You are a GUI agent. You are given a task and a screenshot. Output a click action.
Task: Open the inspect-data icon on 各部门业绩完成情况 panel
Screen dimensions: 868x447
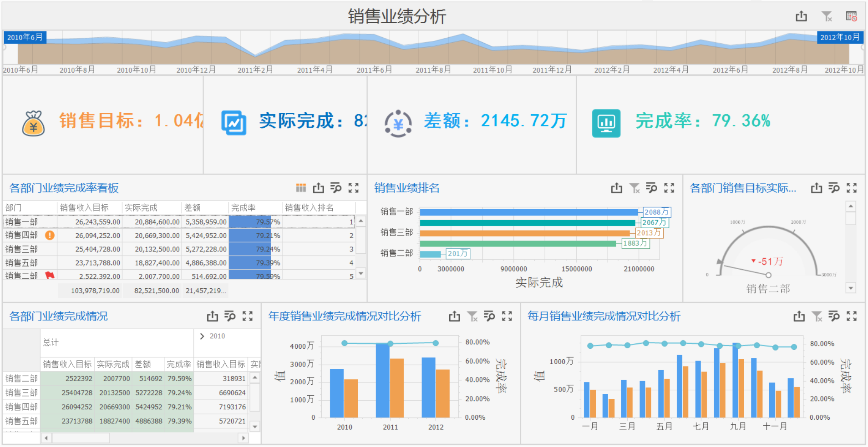pos(230,316)
